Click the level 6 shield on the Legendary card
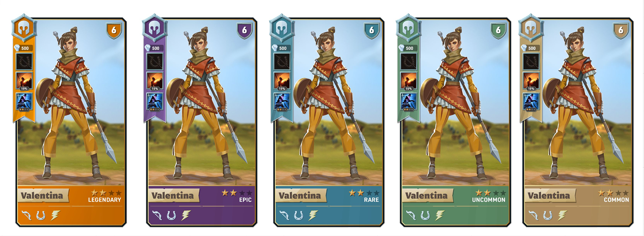 pos(114,31)
